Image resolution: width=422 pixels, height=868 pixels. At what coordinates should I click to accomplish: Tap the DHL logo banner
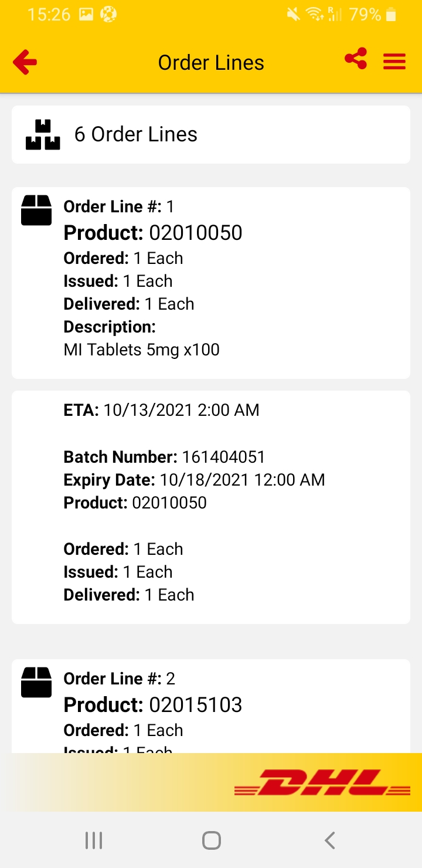click(322, 782)
